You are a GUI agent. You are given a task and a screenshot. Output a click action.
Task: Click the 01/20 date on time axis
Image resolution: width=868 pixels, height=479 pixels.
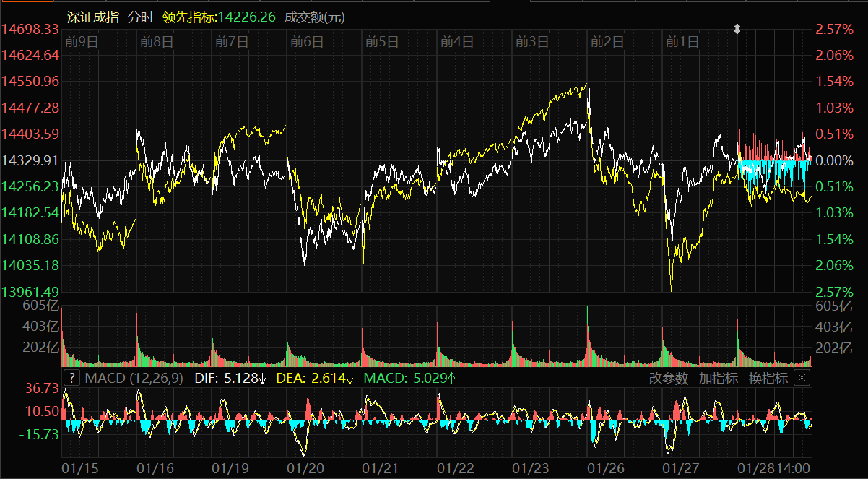click(x=305, y=468)
